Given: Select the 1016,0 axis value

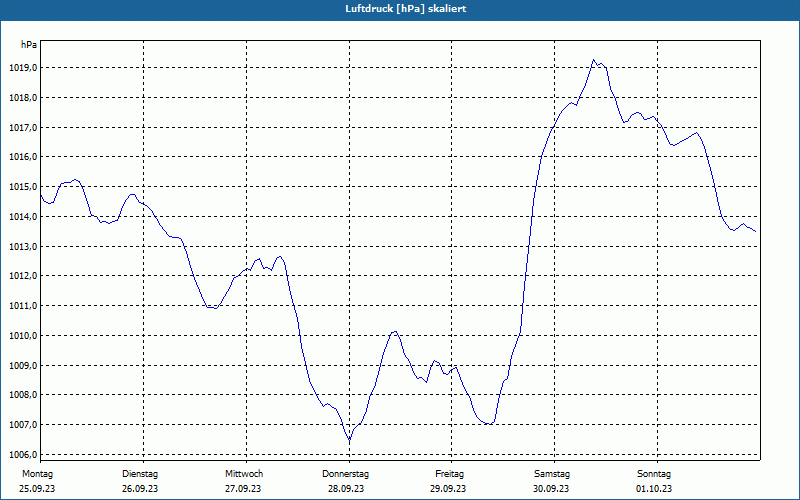Looking at the screenshot, I should click(x=23, y=157).
